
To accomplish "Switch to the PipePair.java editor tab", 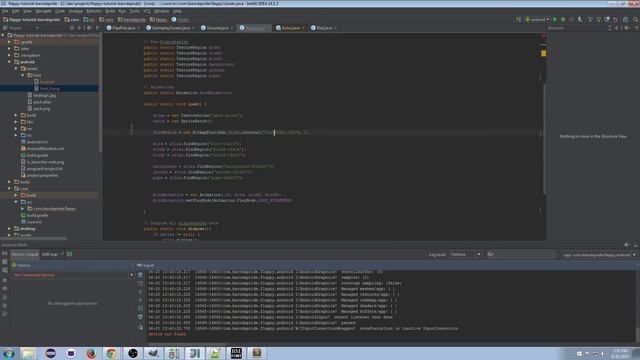I will click(123, 28).
